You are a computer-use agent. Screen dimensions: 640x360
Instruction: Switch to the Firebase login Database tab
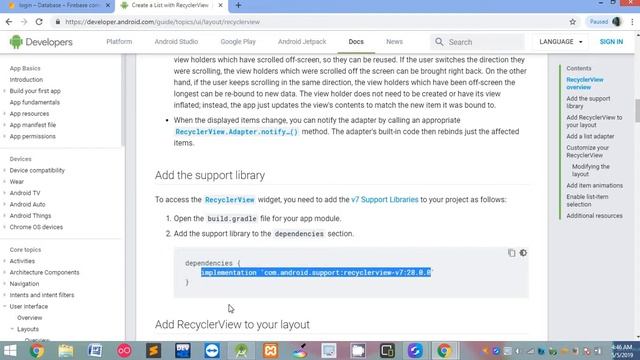(59, 5)
